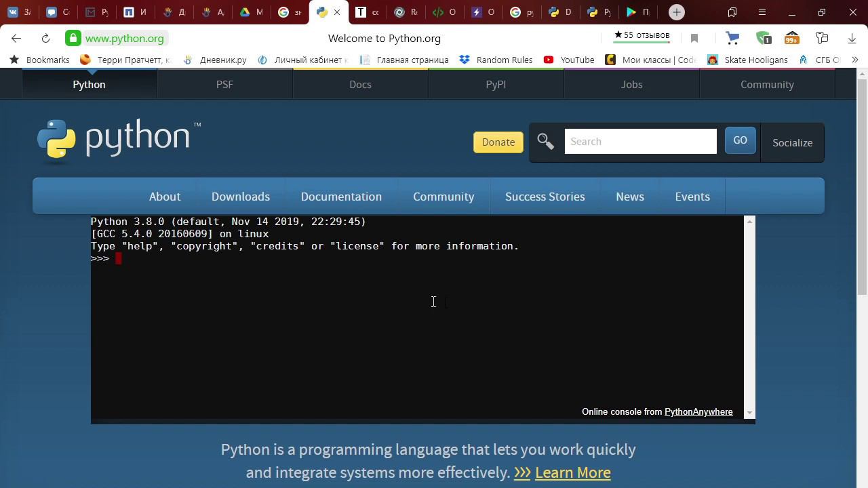Select the PyPI top site tab

coord(496,85)
